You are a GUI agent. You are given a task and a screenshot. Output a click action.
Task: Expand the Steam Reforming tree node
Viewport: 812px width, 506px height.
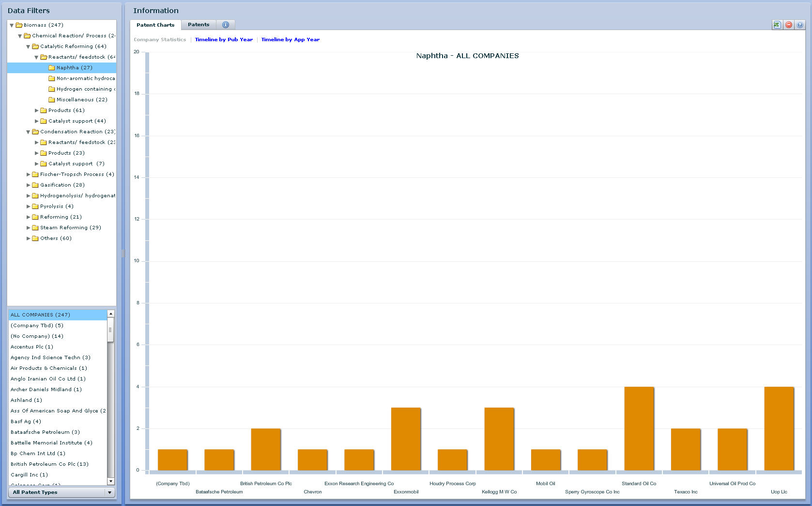point(28,228)
